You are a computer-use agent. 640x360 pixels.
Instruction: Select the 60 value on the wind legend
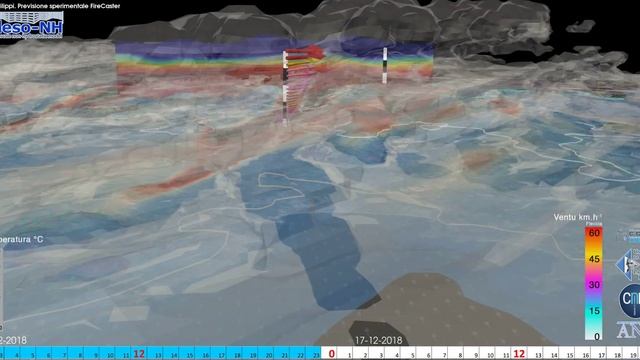[594, 233]
